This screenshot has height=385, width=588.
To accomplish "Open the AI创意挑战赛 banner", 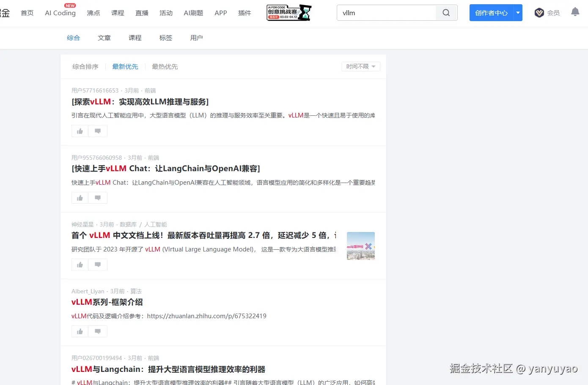I will [289, 12].
